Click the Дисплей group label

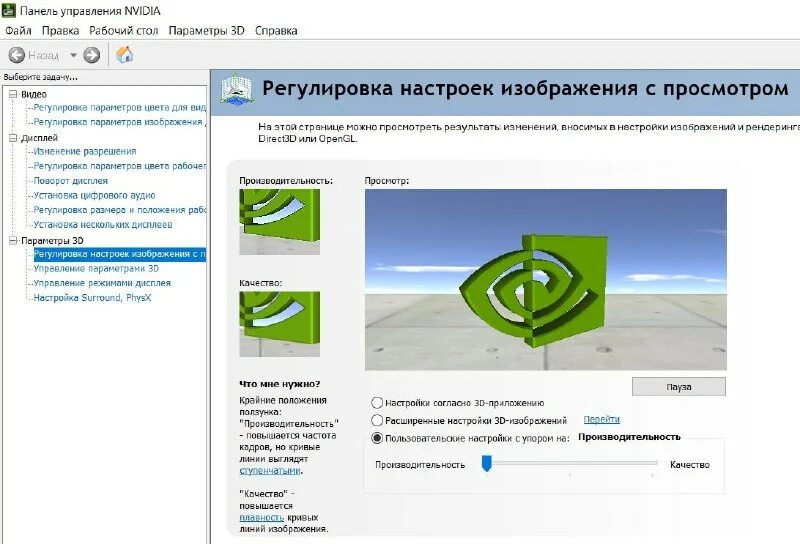click(x=39, y=138)
